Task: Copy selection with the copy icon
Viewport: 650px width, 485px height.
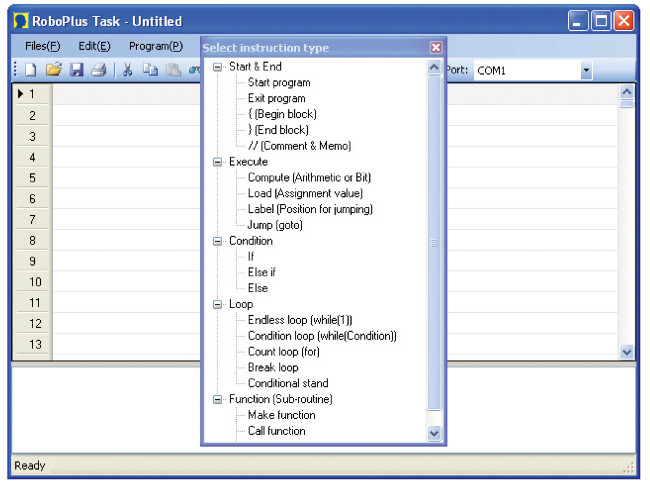Action: click(150, 70)
